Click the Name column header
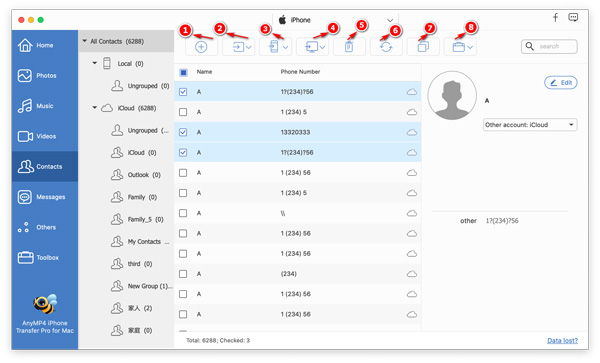The image size is (600, 363). pos(204,72)
